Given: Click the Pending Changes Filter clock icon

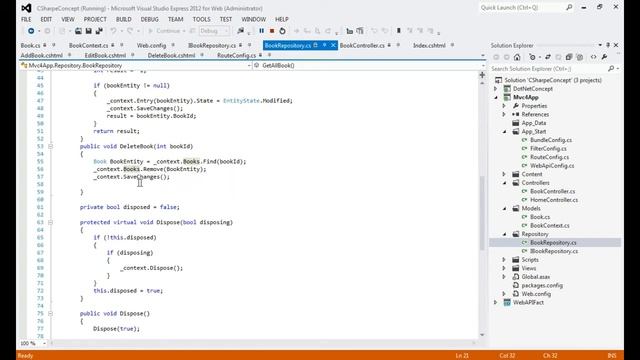Looking at the screenshot, I should coord(532,57).
